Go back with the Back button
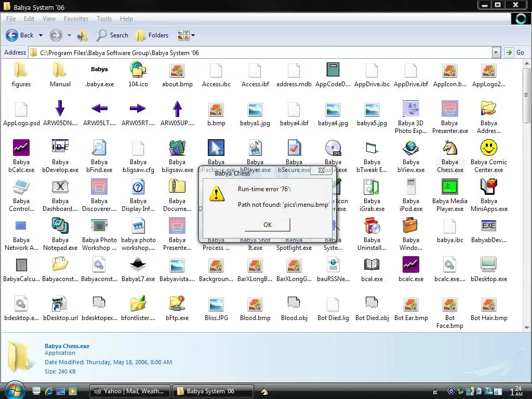The width and height of the screenshot is (532, 399). 20,35
